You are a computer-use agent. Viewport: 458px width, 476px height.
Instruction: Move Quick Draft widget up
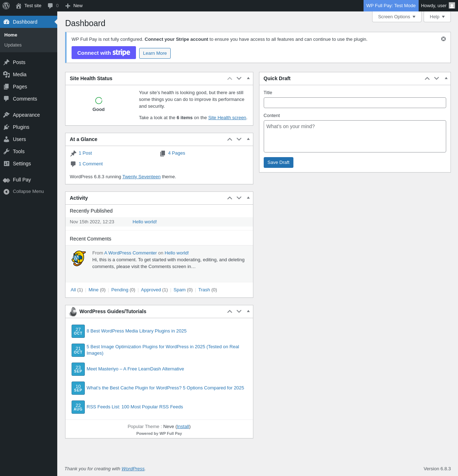point(427,78)
